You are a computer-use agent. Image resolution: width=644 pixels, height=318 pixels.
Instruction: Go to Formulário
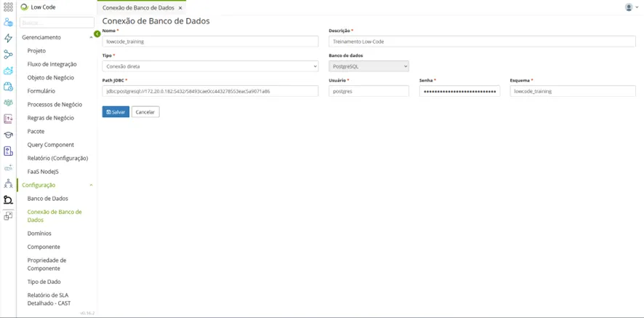tap(41, 91)
